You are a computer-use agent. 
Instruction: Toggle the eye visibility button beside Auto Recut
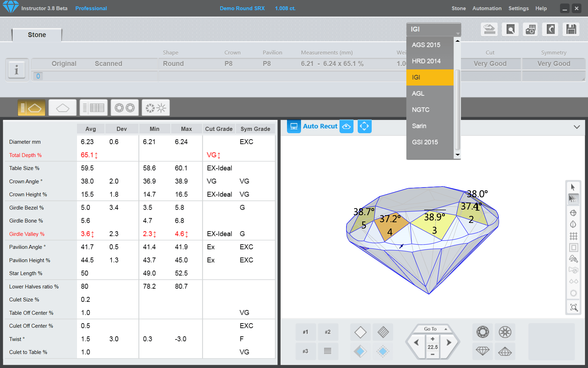point(346,126)
